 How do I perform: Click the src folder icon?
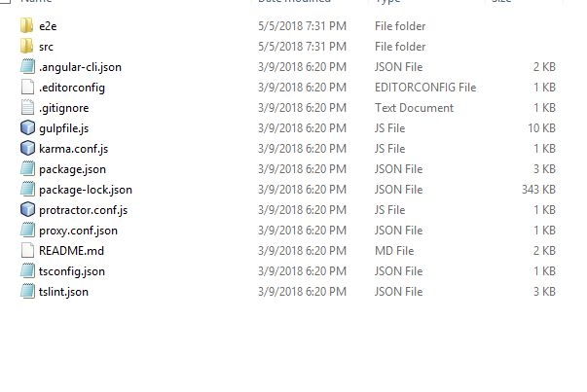[27, 47]
